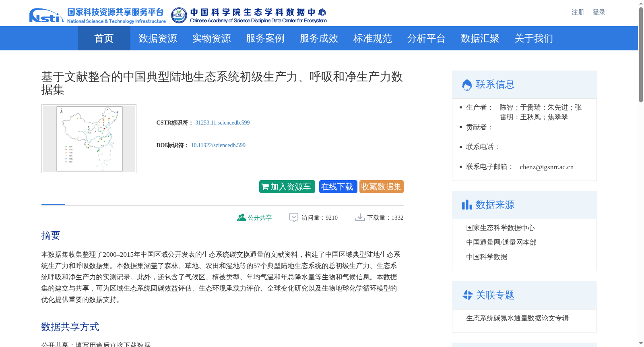
Task: Click the download count arrow icon
Action: pos(360,218)
